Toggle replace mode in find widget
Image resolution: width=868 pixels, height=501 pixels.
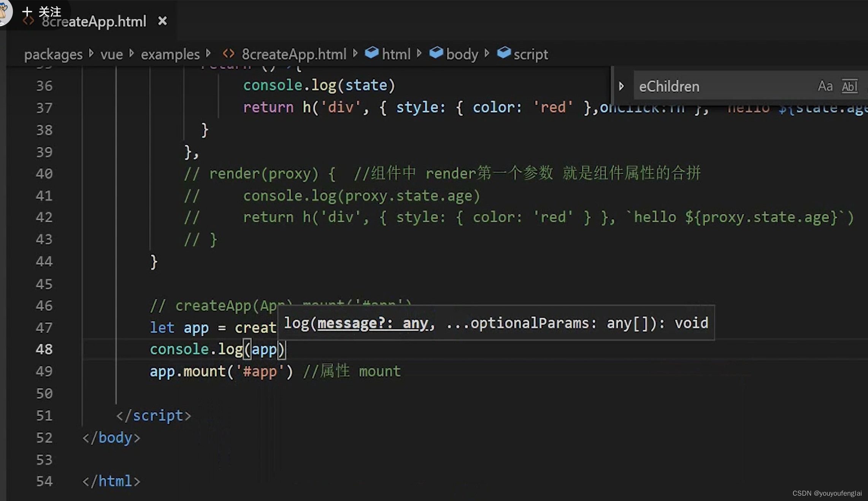coord(621,87)
